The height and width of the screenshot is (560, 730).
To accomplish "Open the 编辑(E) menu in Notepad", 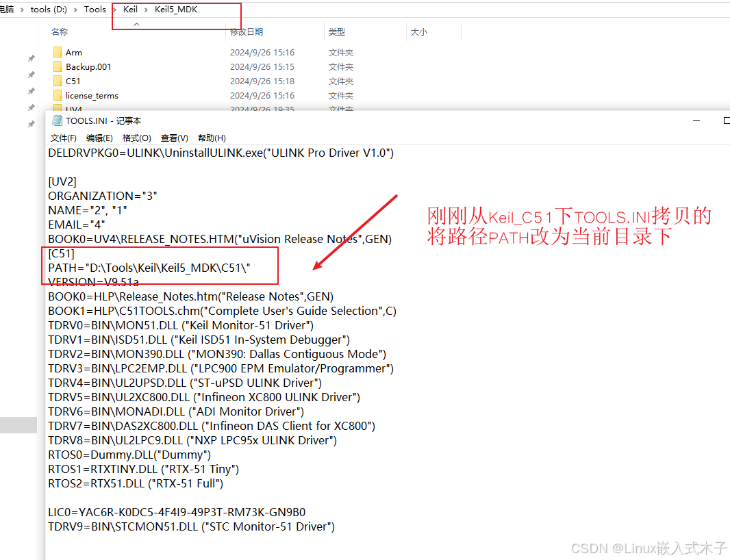I will pyautogui.click(x=99, y=138).
